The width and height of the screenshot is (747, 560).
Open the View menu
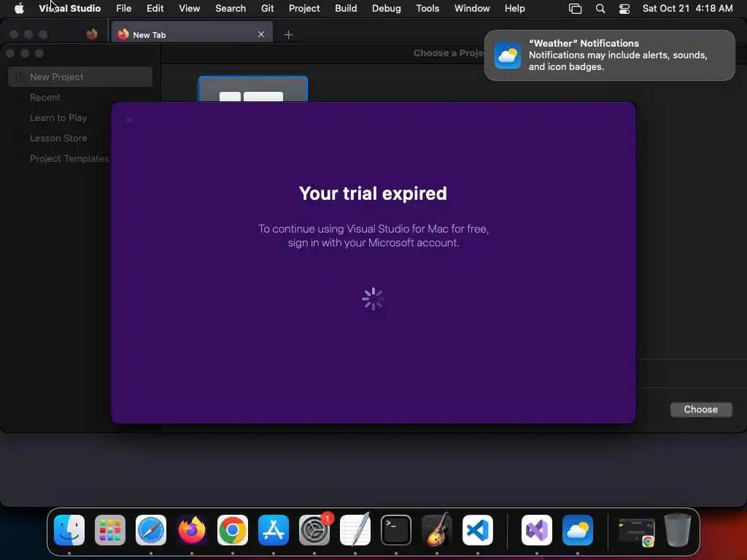(189, 8)
